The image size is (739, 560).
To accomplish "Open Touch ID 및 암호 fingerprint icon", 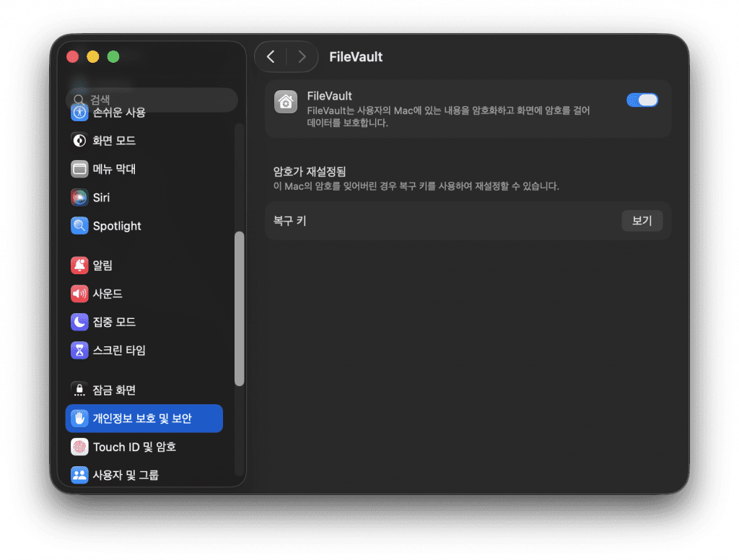I will point(79,447).
